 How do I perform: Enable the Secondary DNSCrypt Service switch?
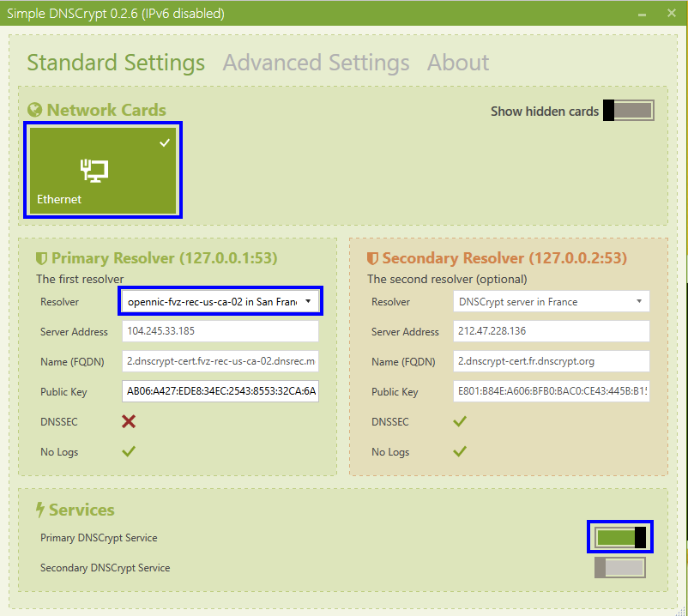(620, 568)
